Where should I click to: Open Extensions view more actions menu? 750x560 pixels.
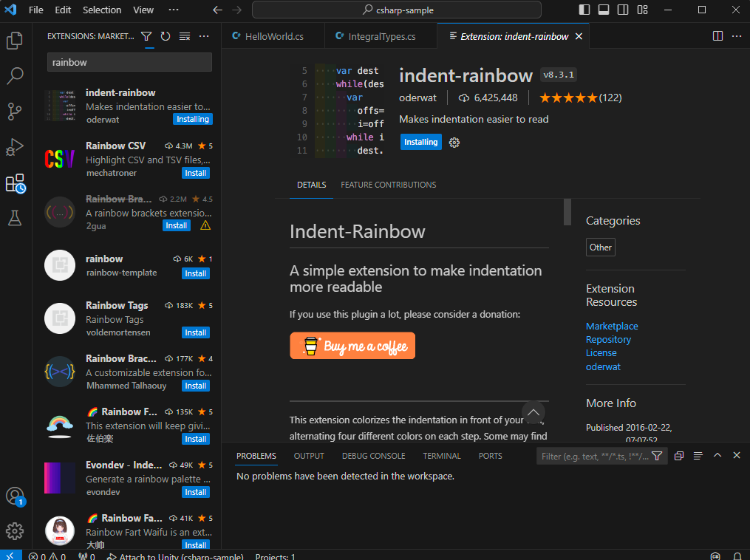coord(204,36)
